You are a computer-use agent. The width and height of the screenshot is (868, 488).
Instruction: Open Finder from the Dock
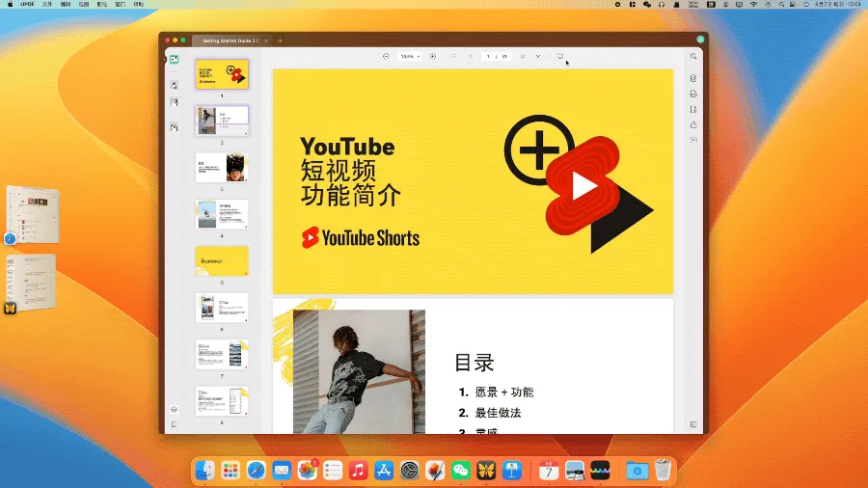[x=204, y=471]
